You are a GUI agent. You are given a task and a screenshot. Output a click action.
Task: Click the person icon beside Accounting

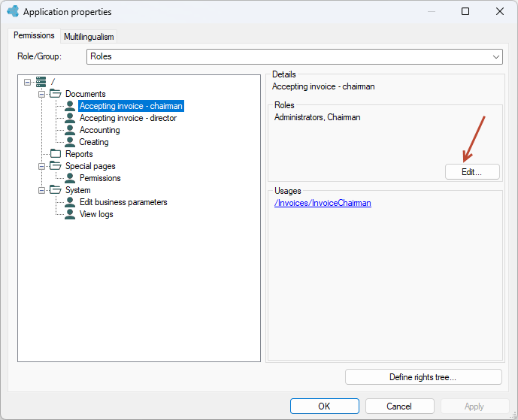[x=70, y=130]
